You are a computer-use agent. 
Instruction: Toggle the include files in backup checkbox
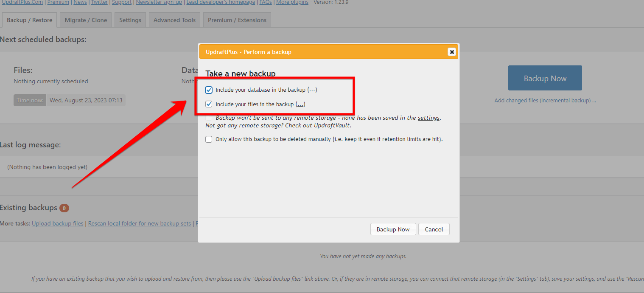point(209,104)
